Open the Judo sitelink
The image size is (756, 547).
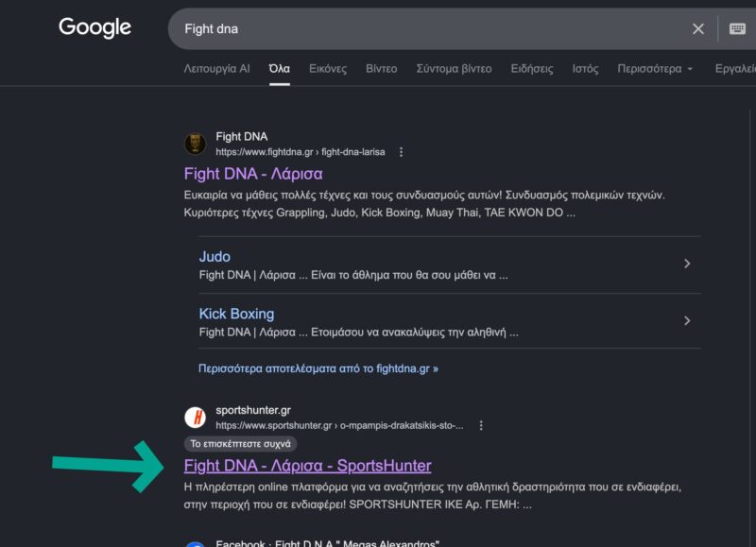215,257
